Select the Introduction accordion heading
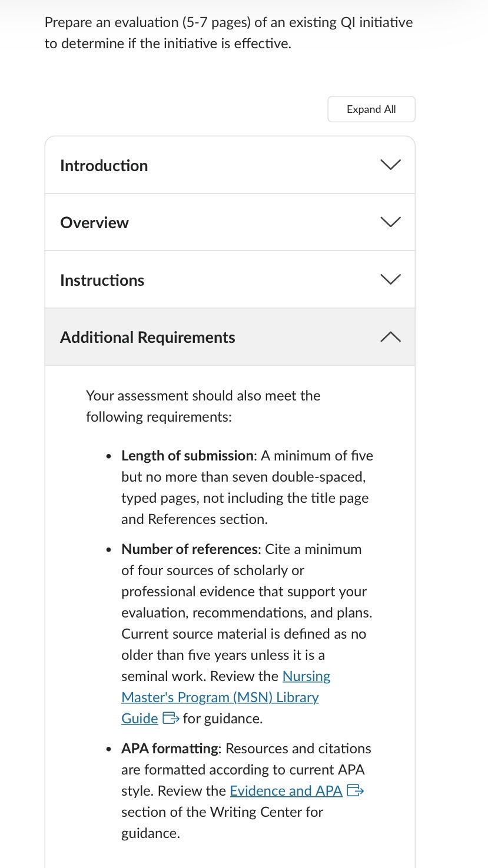Image resolution: width=488 pixels, height=868 pixels. tap(104, 166)
